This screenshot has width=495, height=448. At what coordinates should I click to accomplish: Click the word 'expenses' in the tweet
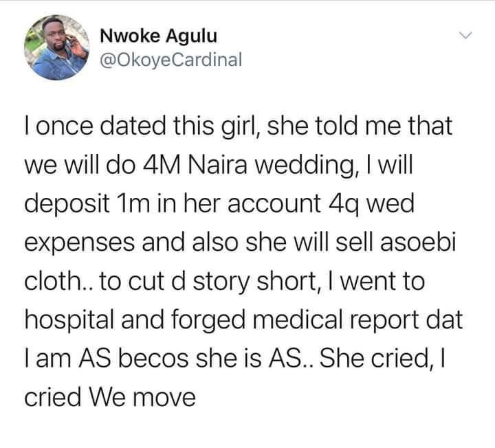pos(79,244)
